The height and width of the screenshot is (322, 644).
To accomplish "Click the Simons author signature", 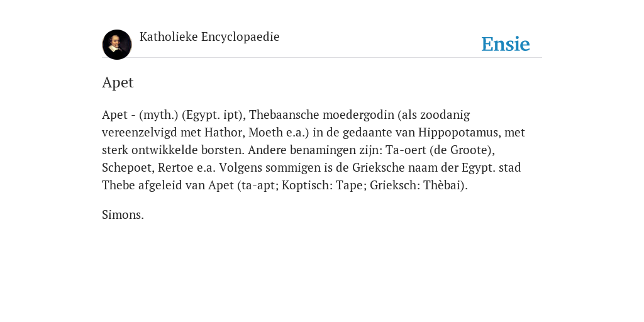I will (123, 215).
